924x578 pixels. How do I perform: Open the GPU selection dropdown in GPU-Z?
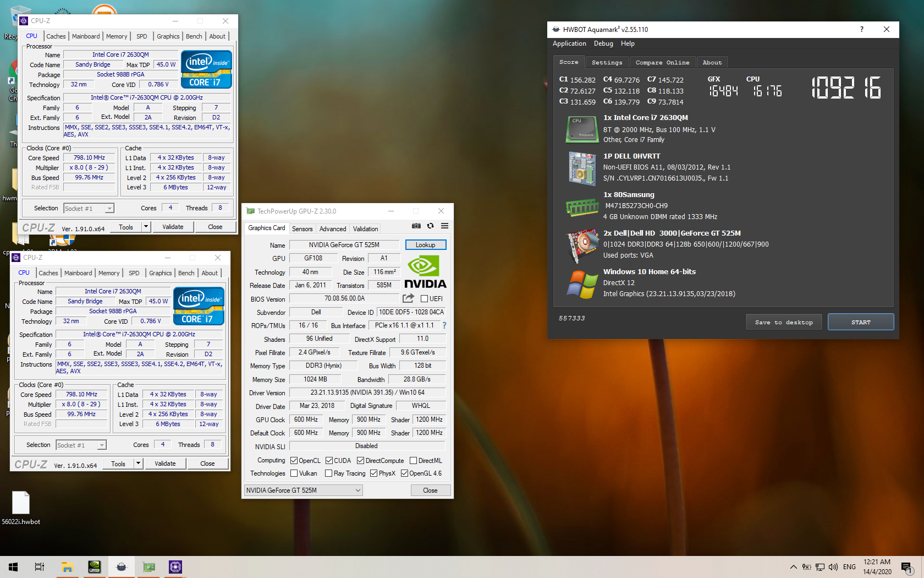pos(303,490)
